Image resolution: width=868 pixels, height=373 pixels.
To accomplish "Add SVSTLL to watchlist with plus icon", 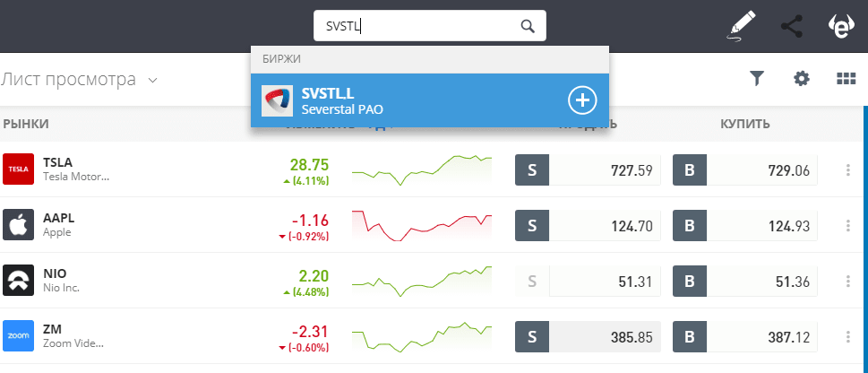I will (582, 100).
